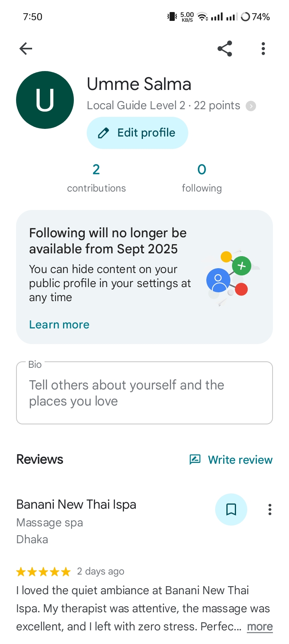
Task: Tap the back arrow
Action: [x=26, y=49]
